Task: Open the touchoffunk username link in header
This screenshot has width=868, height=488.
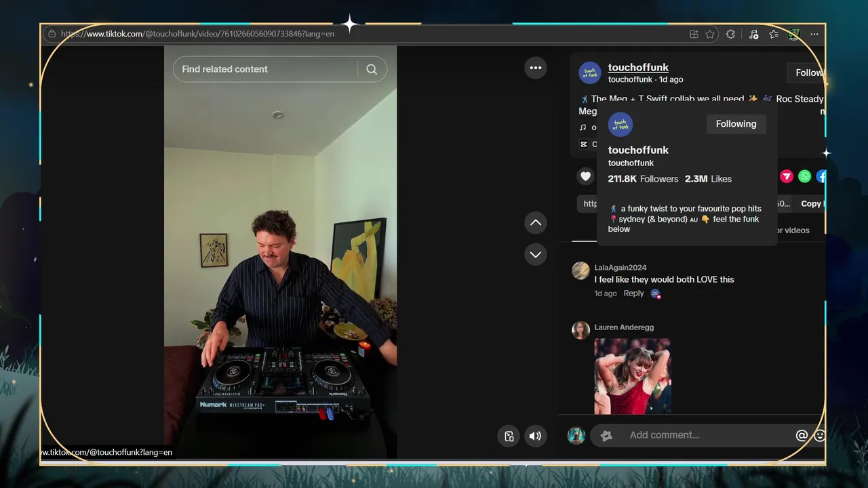Action: click(x=638, y=67)
